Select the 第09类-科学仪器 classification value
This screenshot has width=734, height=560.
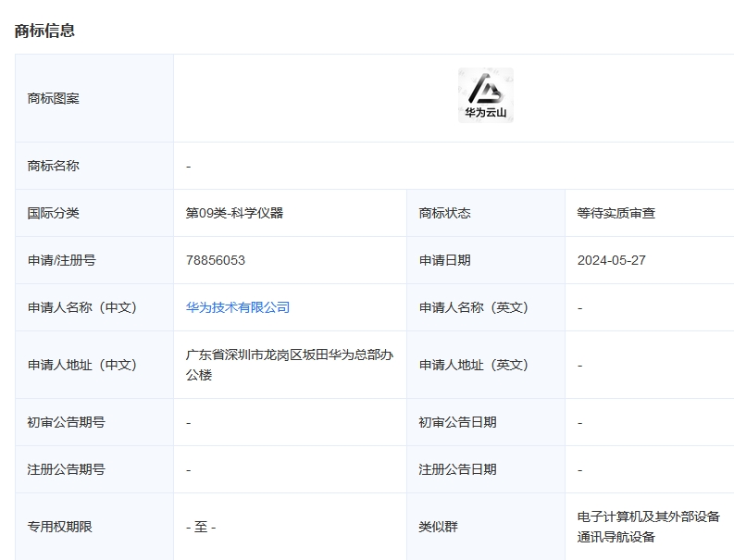234,213
